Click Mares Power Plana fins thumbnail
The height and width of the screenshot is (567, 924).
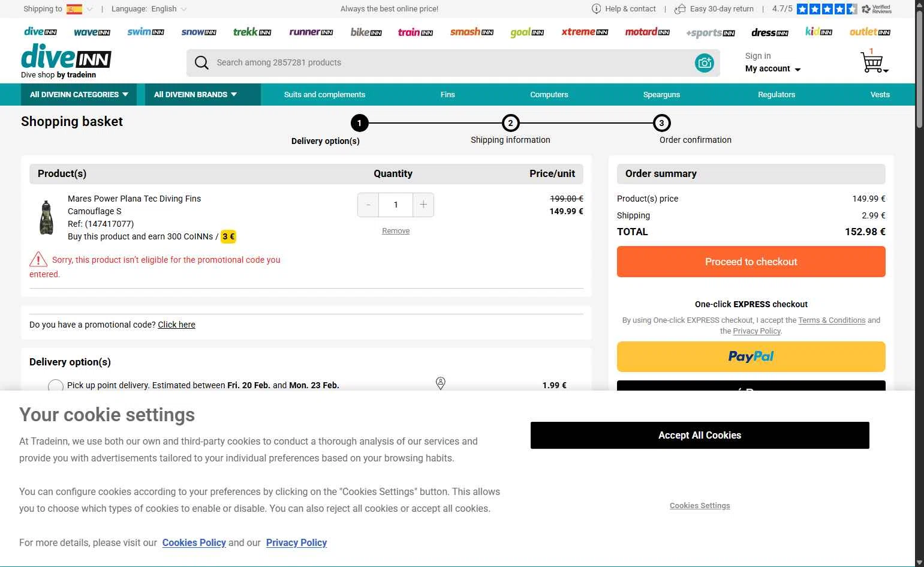click(x=46, y=217)
